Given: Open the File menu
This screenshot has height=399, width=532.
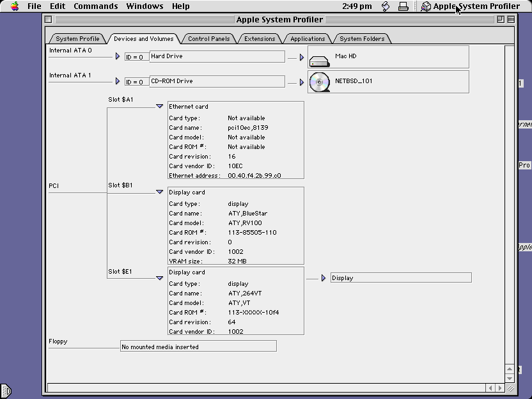Looking at the screenshot, I should click(35, 6).
